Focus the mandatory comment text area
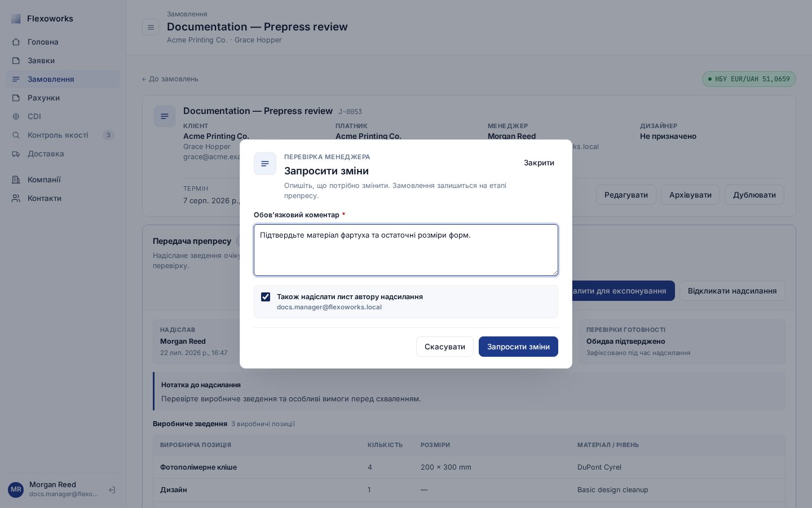 coord(406,250)
